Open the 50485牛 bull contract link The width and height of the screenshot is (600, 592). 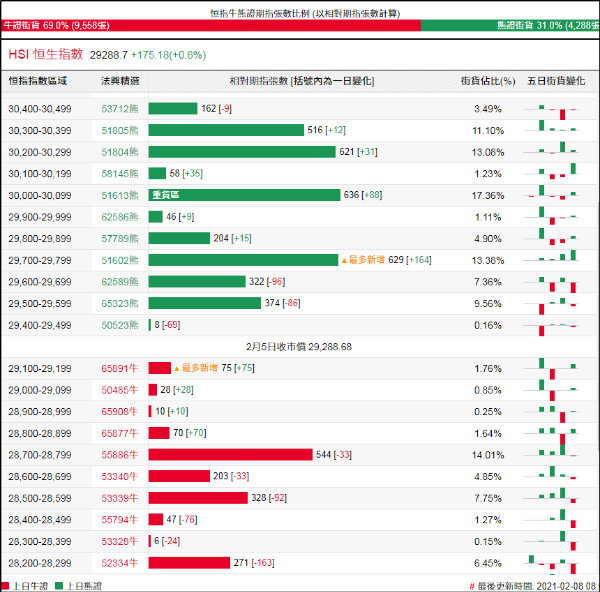(120, 390)
